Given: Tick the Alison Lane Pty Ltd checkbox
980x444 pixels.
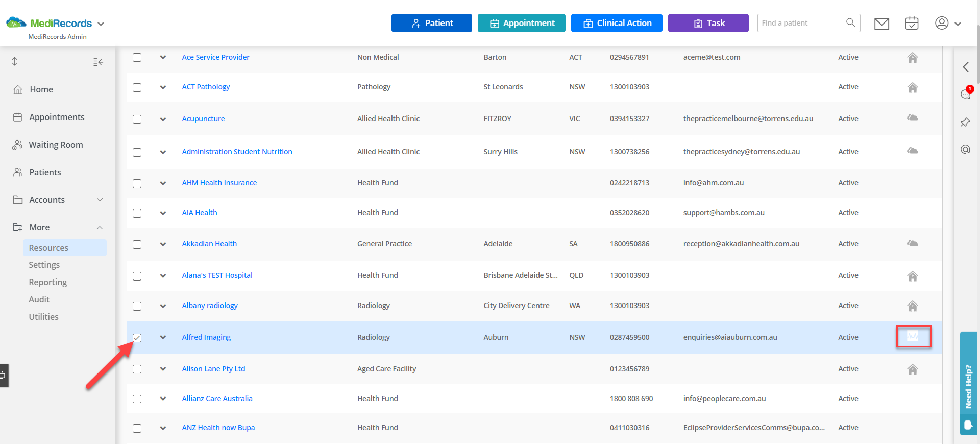Looking at the screenshot, I should (137, 369).
